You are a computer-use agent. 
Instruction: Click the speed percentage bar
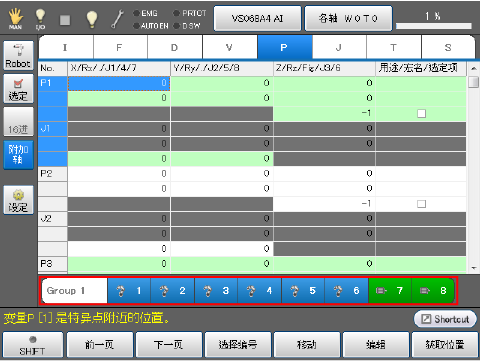(434, 26)
